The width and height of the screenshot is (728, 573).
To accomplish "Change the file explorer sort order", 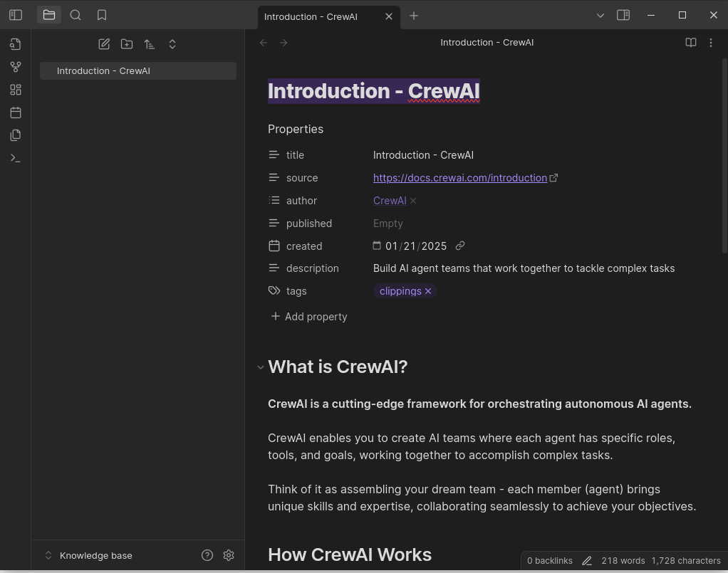I will pyautogui.click(x=150, y=44).
